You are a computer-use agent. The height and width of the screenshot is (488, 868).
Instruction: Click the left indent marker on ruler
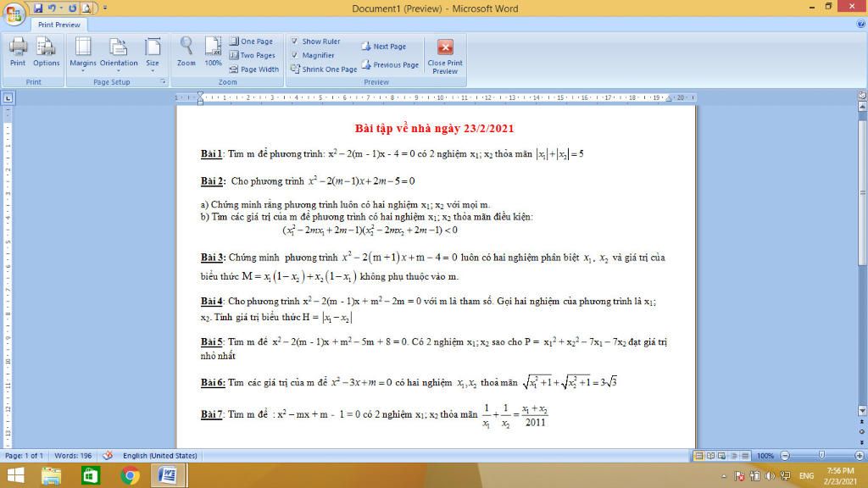point(200,101)
